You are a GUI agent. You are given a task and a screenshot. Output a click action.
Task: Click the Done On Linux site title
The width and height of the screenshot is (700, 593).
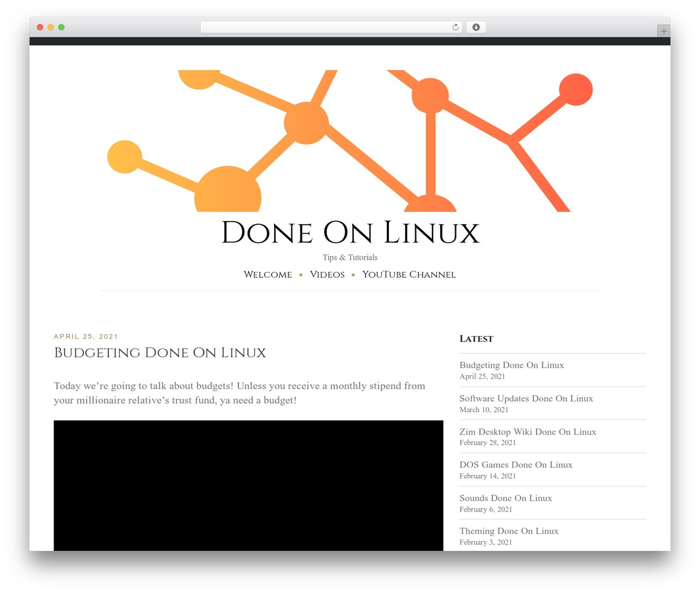[x=350, y=232]
